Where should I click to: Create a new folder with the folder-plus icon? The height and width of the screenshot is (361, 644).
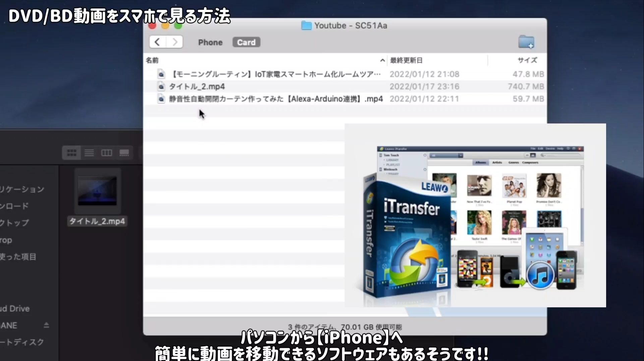526,43
